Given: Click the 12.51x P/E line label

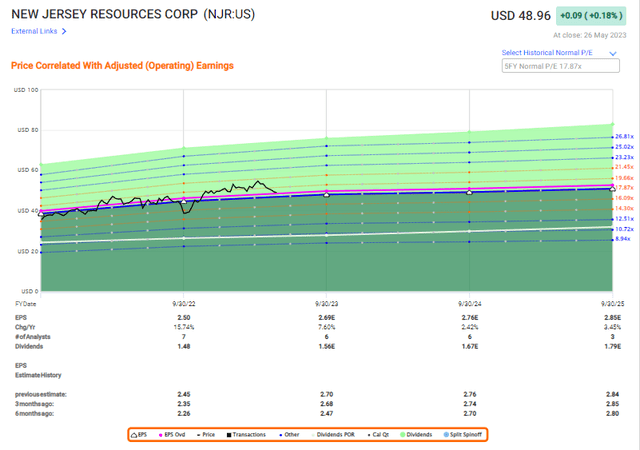Looking at the screenshot, I should tap(624, 219).
